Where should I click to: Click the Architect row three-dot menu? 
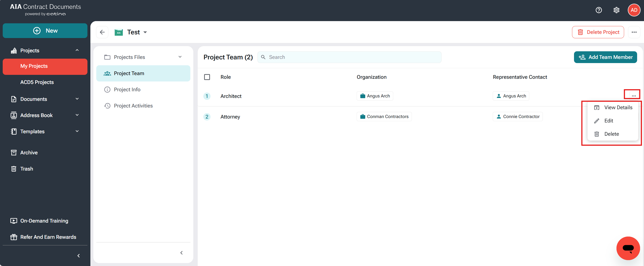(x=633, y=96)
